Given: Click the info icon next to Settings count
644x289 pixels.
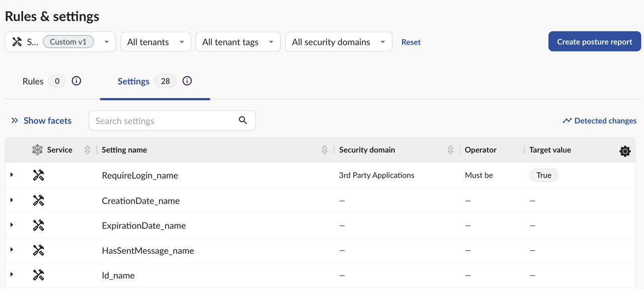Looking at the screenshot, I should [x=187, y=81].
